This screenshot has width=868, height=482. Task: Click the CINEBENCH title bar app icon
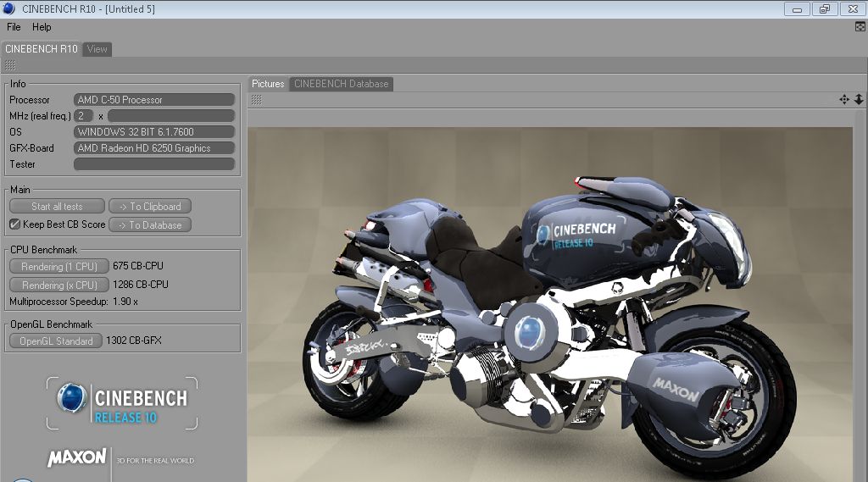click(8, 8)
